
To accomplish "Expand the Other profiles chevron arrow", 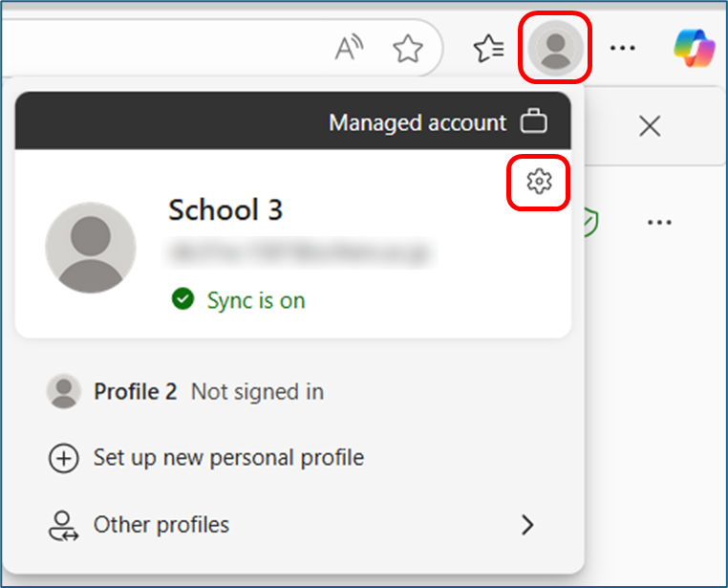I will [x=527, y=525].
